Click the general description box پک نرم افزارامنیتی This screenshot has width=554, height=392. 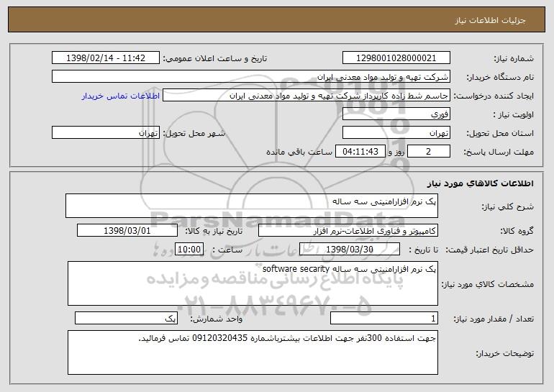point(252,206)
